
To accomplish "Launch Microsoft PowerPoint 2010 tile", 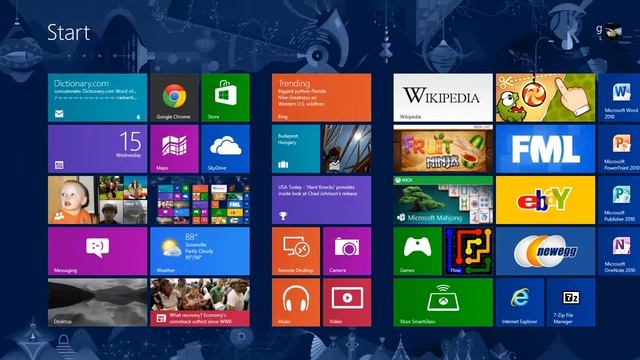I will tap(619, 149).
